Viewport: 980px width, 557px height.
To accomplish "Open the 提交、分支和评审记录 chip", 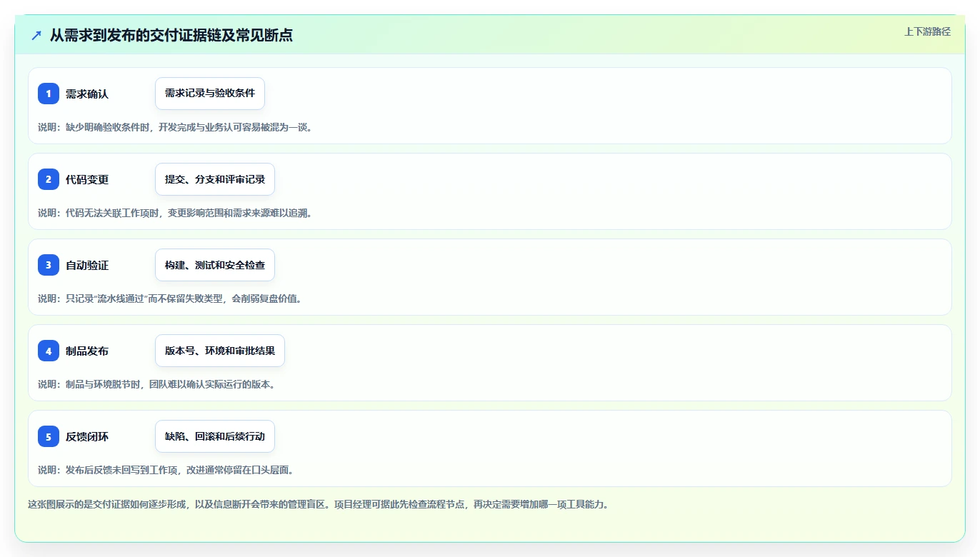I will click(215, 179).
